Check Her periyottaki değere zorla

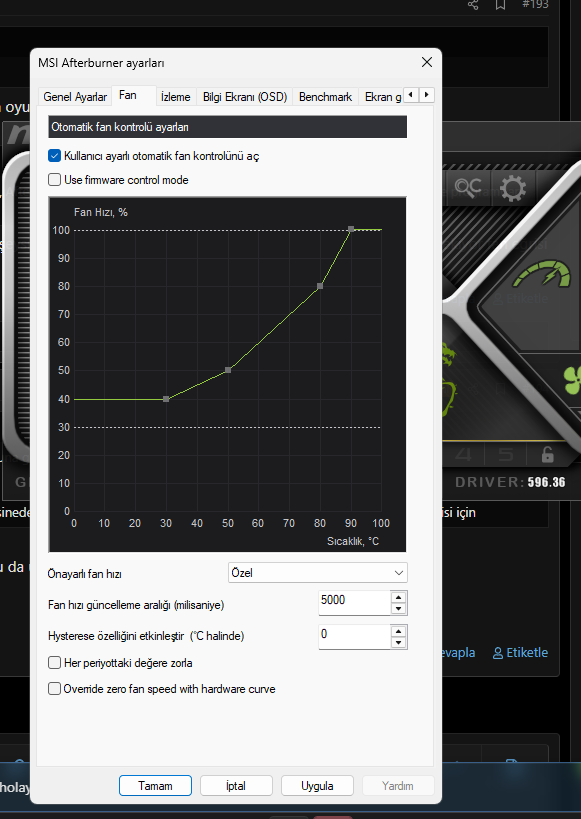click(54, 663)
